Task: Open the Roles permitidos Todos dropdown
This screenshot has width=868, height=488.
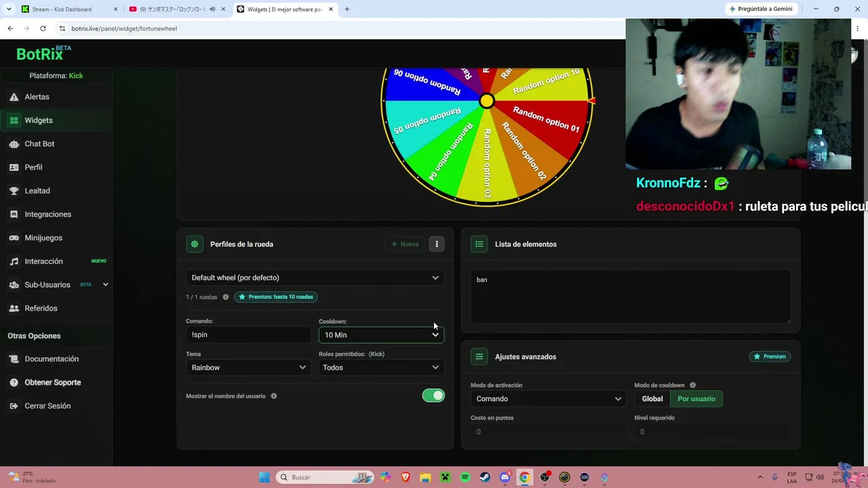Action: click(381, 367)
